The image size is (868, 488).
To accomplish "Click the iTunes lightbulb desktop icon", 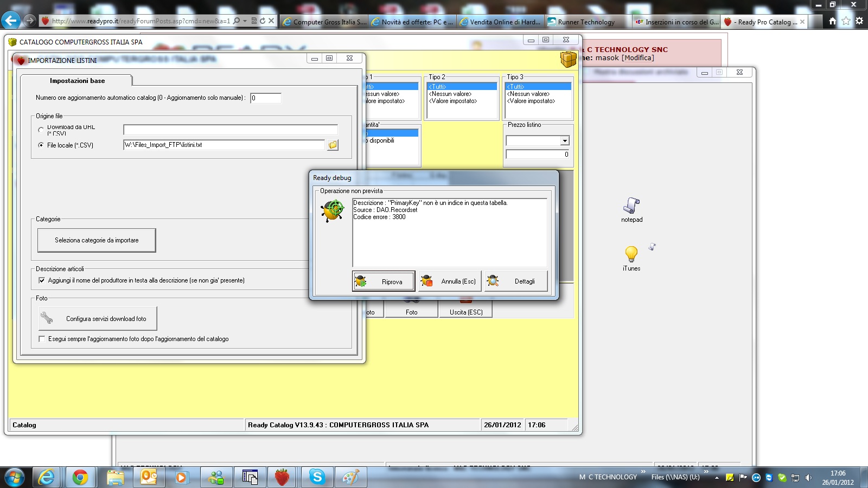I will pos(631,259).
